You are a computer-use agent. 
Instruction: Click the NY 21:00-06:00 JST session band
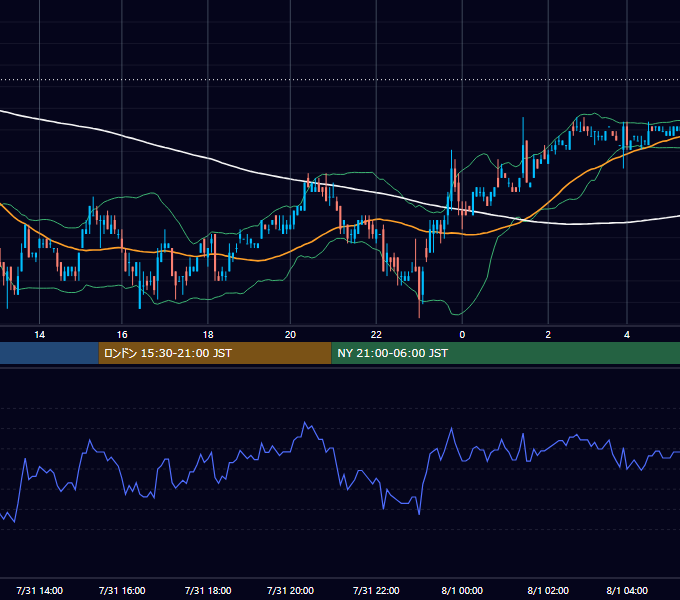click(x=506, y=353)
